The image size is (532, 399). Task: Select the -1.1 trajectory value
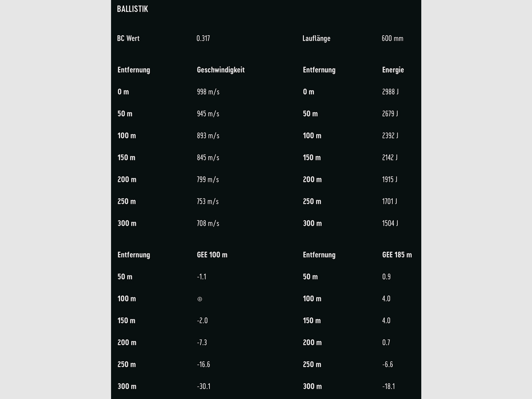tap(201, 277)
